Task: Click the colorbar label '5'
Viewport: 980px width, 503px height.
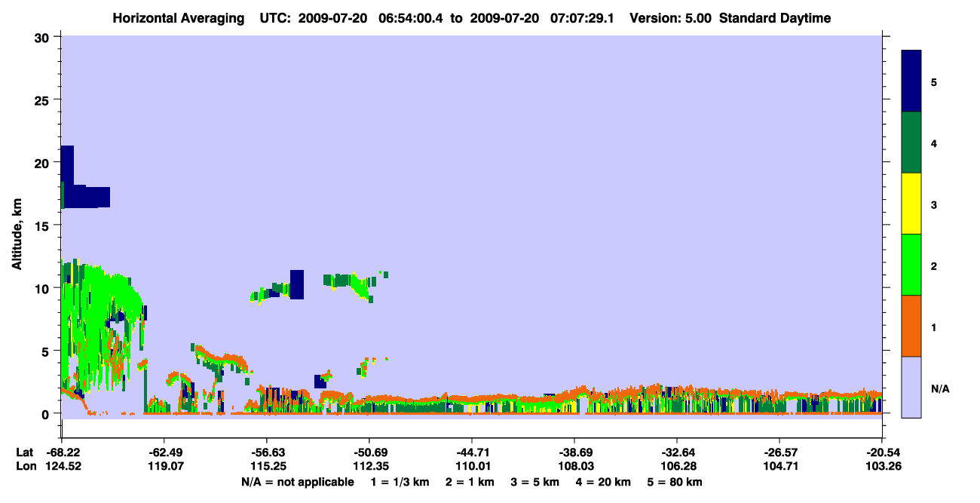Action: click(x=934, y=82)
